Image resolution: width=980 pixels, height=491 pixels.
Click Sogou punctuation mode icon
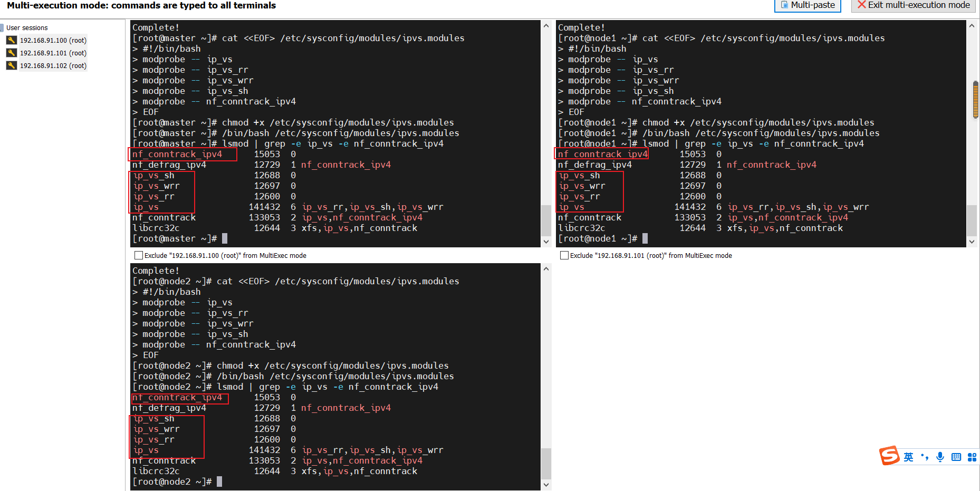coord(925,457)
